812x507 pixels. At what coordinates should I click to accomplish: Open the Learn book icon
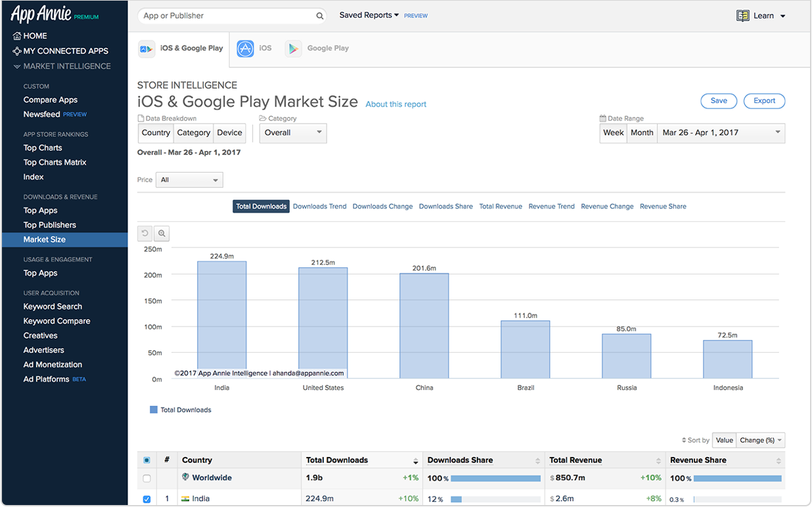(743, 16)
